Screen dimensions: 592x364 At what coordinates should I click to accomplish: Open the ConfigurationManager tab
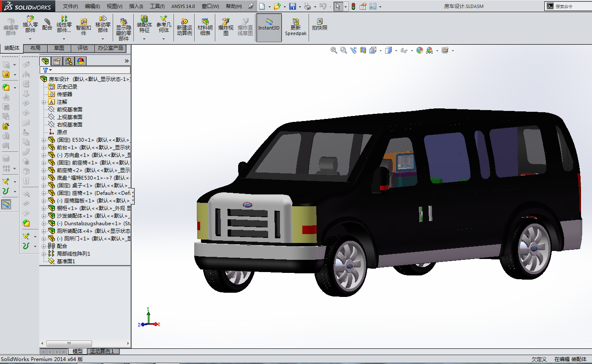click(69, 61)
